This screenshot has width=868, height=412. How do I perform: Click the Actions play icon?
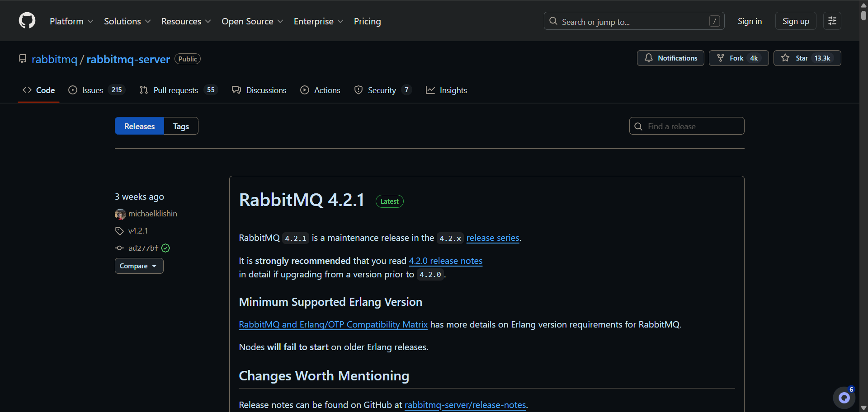tap(305, 90)
